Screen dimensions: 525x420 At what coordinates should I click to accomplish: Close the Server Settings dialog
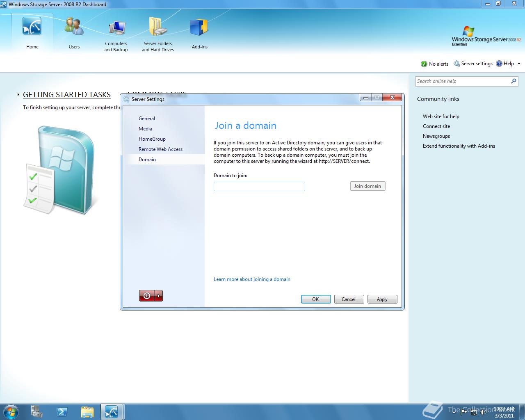point(392,98)
